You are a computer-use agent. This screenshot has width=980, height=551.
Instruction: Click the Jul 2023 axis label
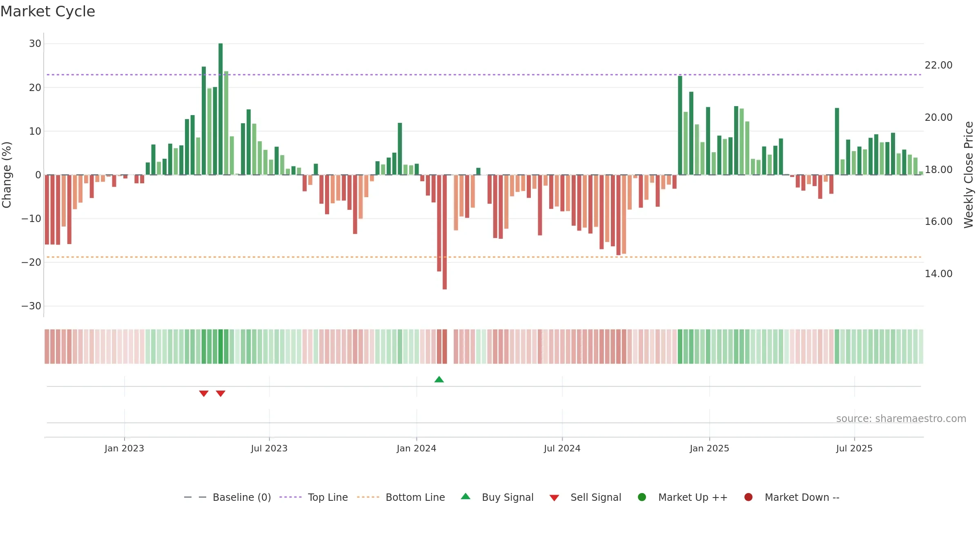pyautogui.click(x=269, y=449)
